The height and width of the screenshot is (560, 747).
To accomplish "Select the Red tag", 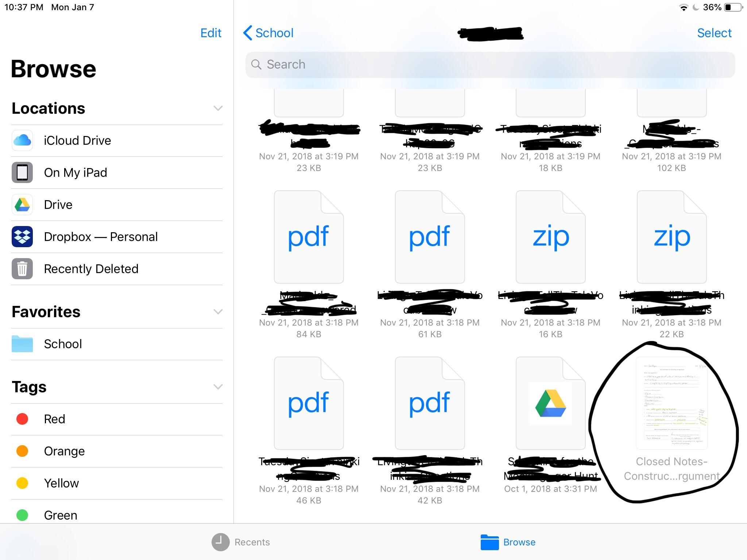I will [54, 419].
